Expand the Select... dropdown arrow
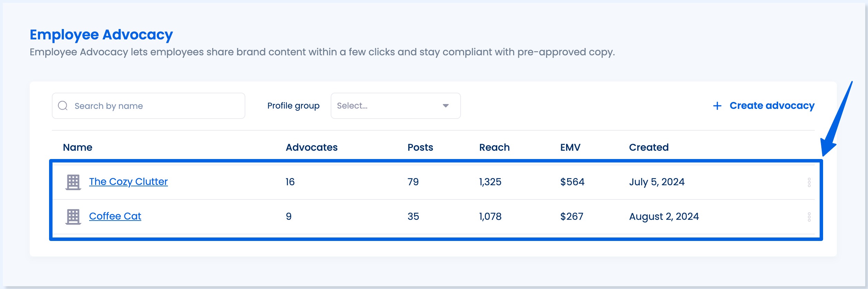Screen dimensions: 868x289 click(x=446, y=105)
